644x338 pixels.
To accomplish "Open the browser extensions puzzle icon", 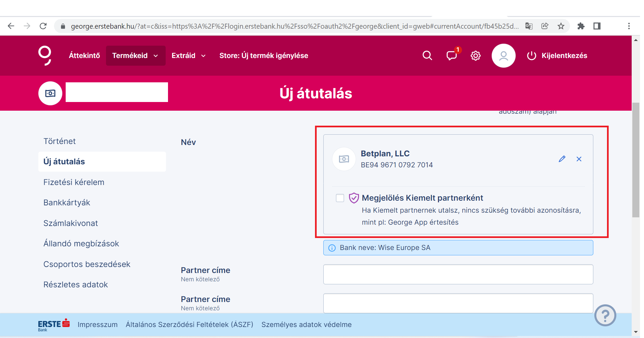I will point(581,26).
